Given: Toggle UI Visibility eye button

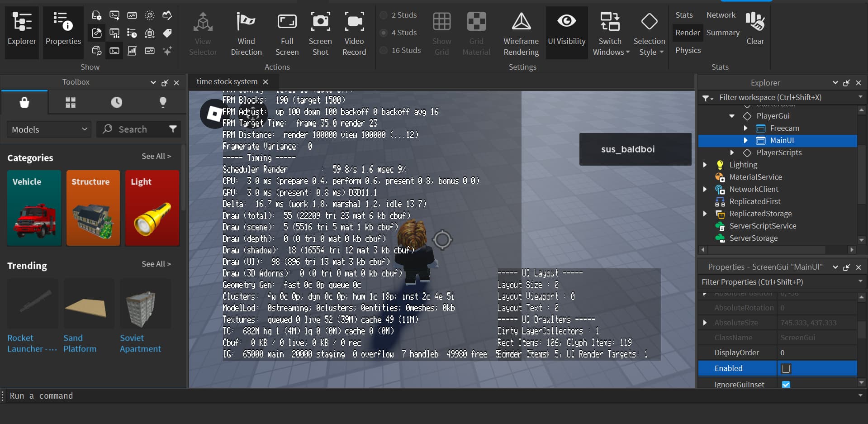Looking at the screenshot, I should tap(567, 33).
